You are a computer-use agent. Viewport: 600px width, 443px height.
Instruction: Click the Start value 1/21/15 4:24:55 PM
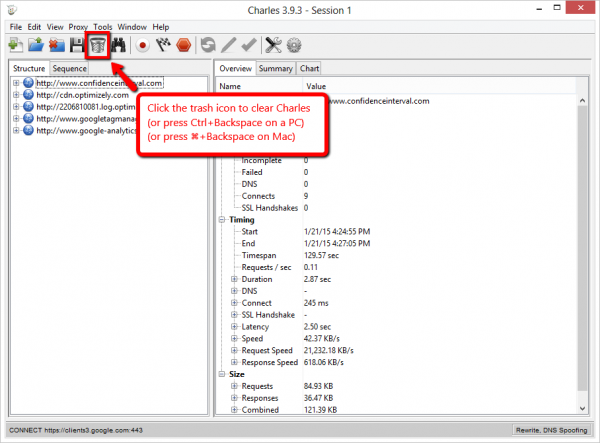tap(337, 232)
